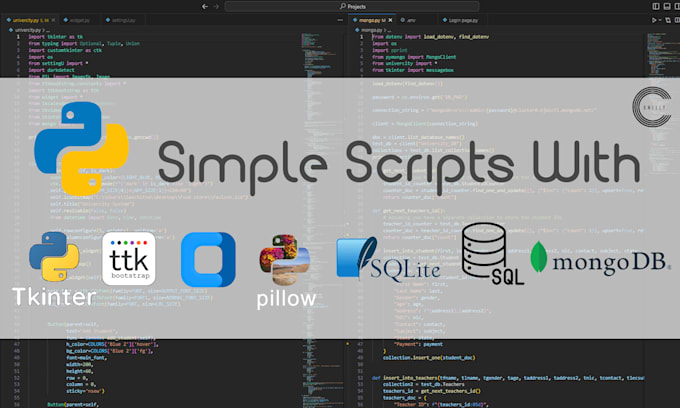The height and width of the screenshot is (408, 680).
Task: Close the mongo.py tab
Action: (x=390, y=20)
